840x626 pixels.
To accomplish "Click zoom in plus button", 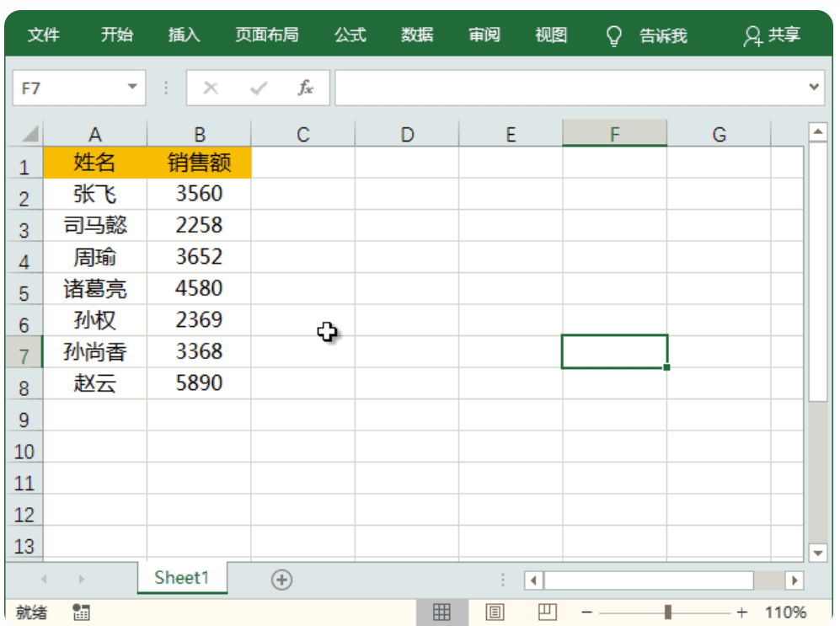I will click(742, 612).
